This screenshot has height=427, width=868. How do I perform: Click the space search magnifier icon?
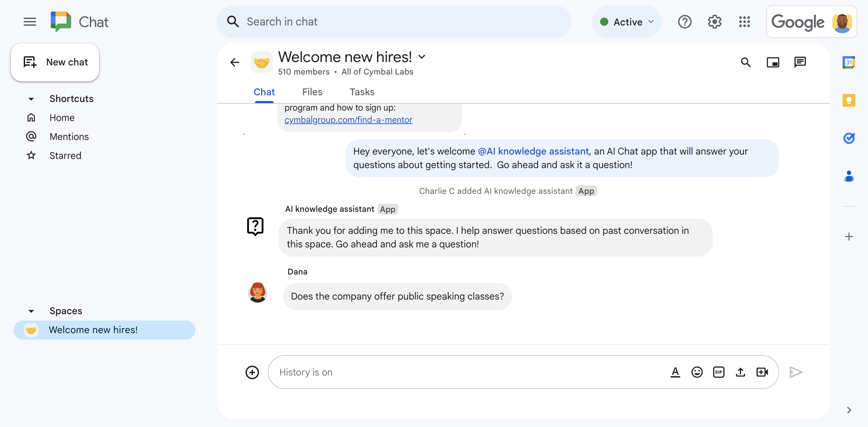point(746,61)
